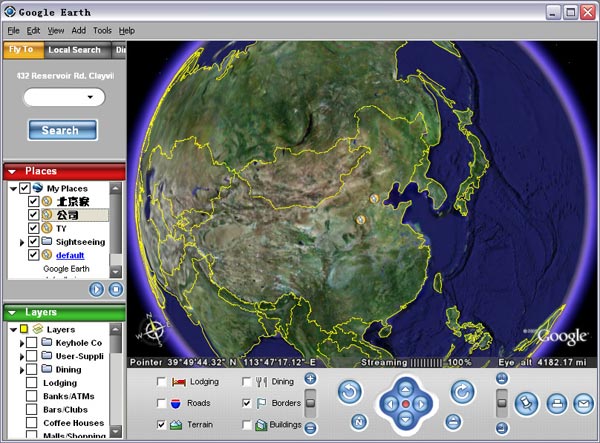Enable the Buildings checkbox
The width and height of the screenshot is (600, 443).
(x=247, y=425)
